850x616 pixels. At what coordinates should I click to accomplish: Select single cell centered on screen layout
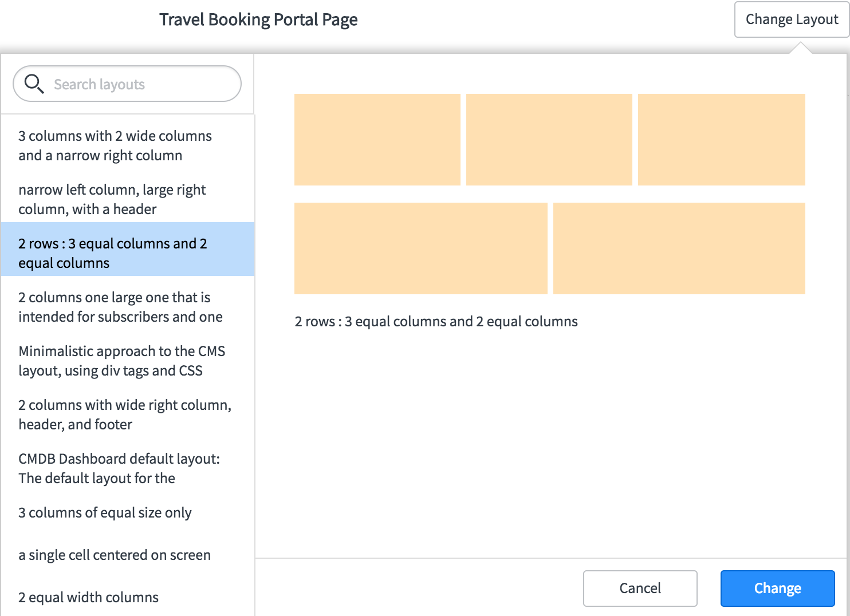128,555
